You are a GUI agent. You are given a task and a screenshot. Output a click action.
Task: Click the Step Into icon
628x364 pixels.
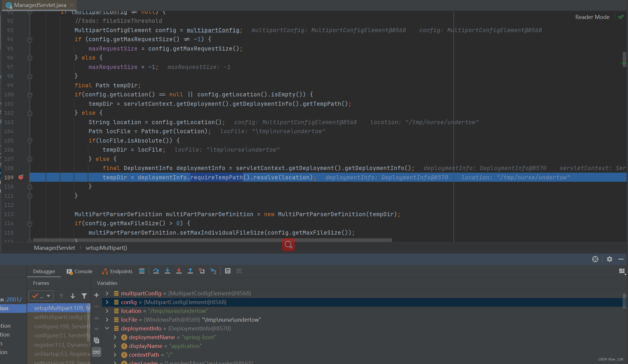tap(168, 271)
